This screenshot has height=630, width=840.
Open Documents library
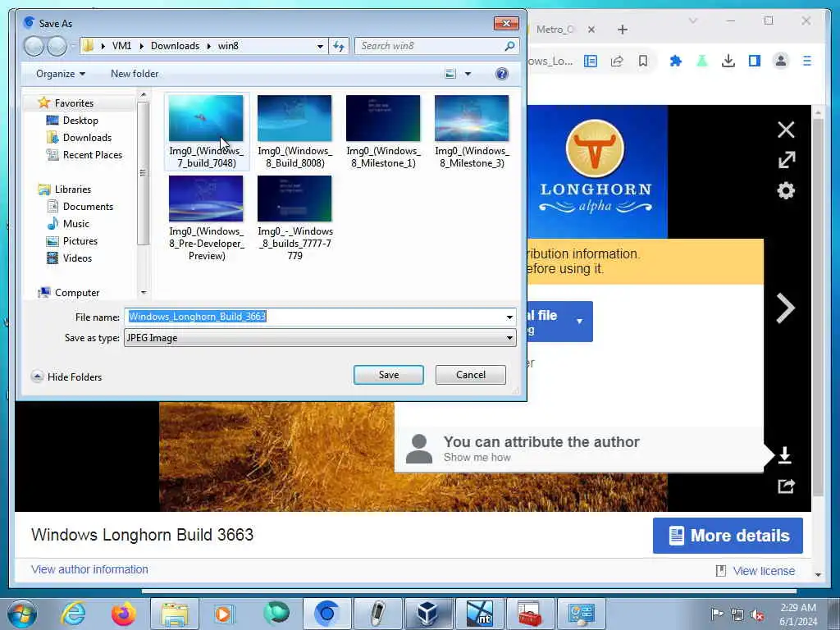(88, 206)
